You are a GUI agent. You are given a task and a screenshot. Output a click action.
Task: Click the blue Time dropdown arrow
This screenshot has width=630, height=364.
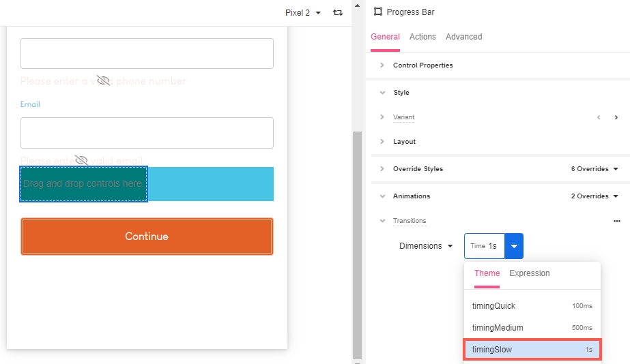tap(514, 246)
